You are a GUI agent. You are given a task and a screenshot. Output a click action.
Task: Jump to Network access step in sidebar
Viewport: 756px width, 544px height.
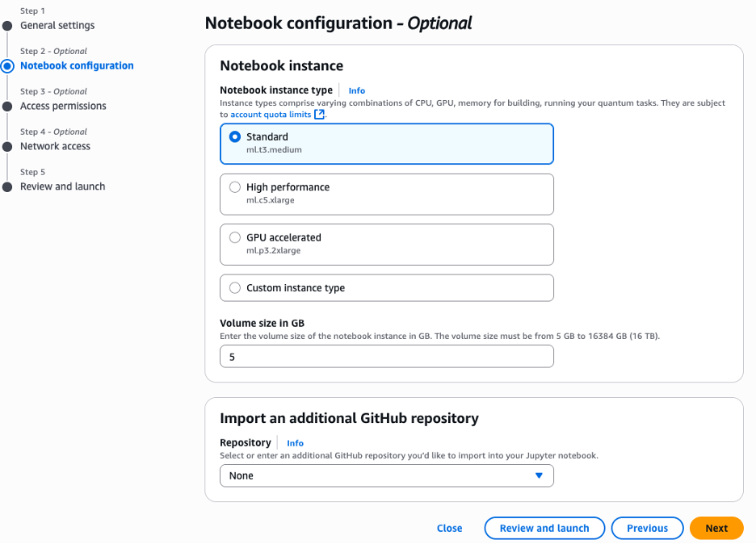(x=55, y=147)
